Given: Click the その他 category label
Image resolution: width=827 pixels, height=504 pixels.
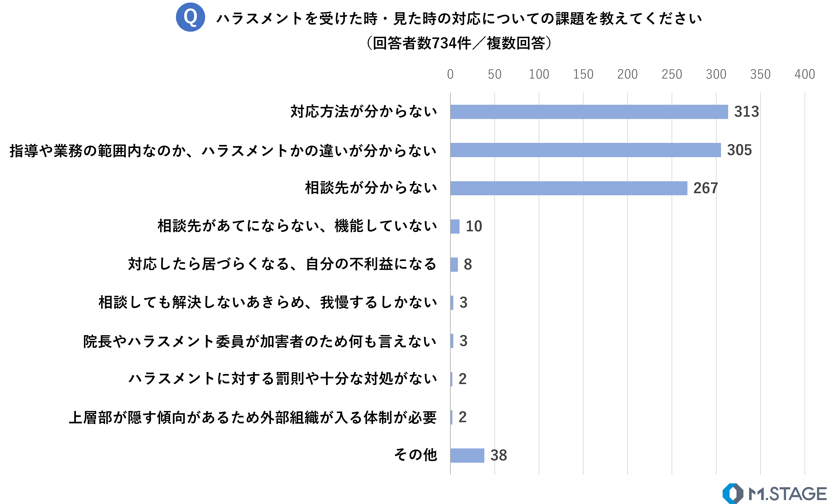Looking at the screenshot, I should tap(416, 455).
